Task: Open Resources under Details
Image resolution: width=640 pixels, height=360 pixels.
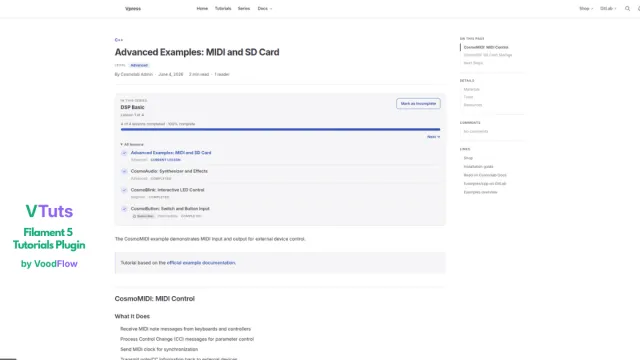Action: (473, 105)
